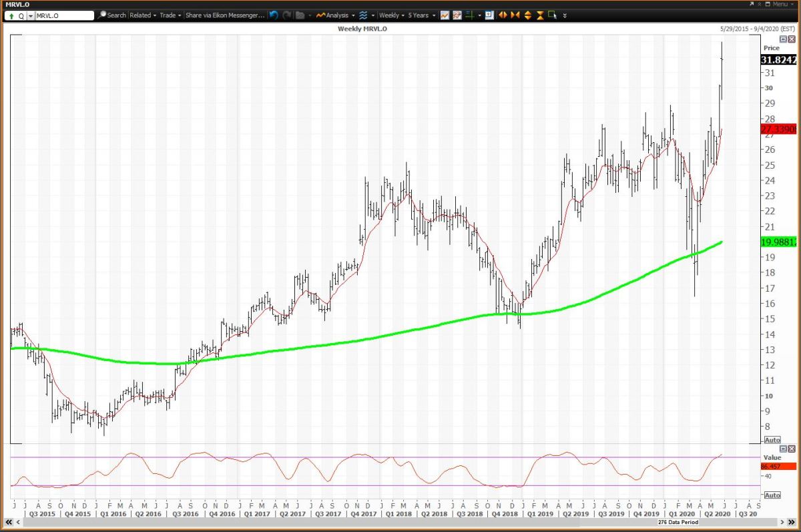Click the blue add-panel icon
Viewport: 801px width, 532px height.
(x=489, y=15)
